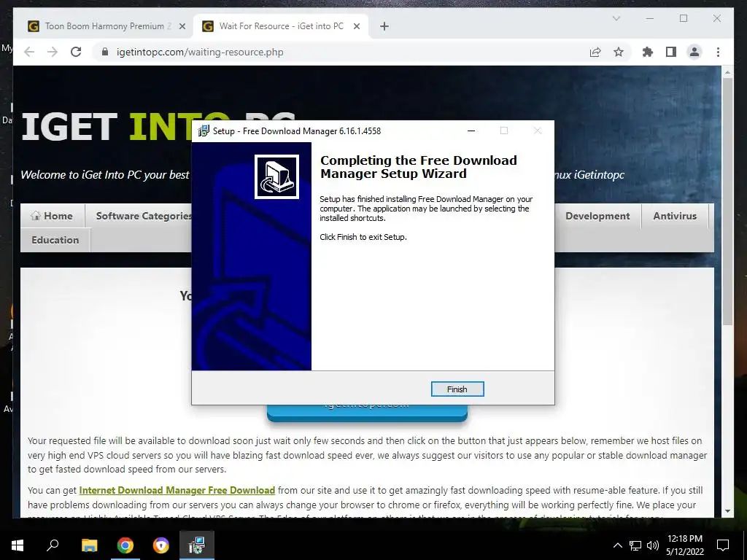Click the page vertical scrollbar thumb
747x560 pixels.
[727, 200]
